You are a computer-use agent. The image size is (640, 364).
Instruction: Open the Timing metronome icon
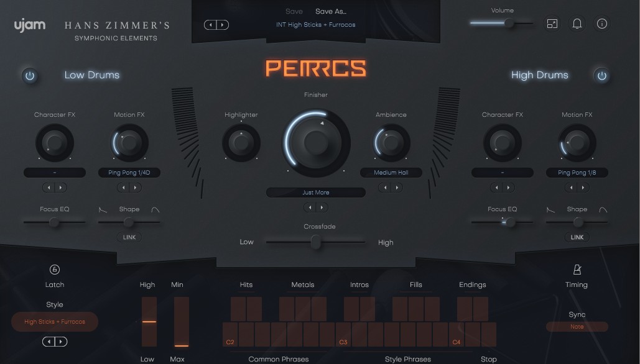pos(577,270)
